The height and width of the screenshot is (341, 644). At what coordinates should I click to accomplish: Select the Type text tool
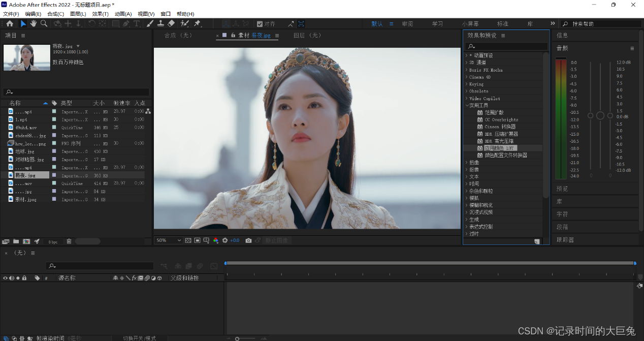coord(137,23)
